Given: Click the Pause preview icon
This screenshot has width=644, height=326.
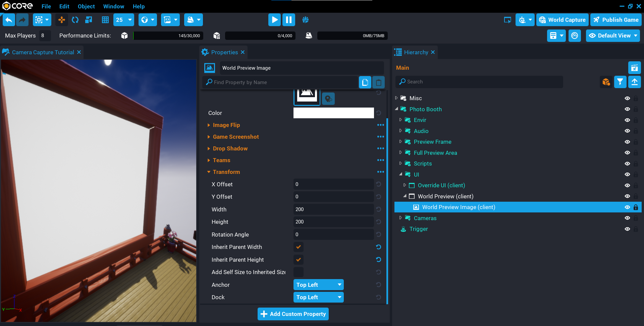Looking at the screenshot, I should [288, 20].
